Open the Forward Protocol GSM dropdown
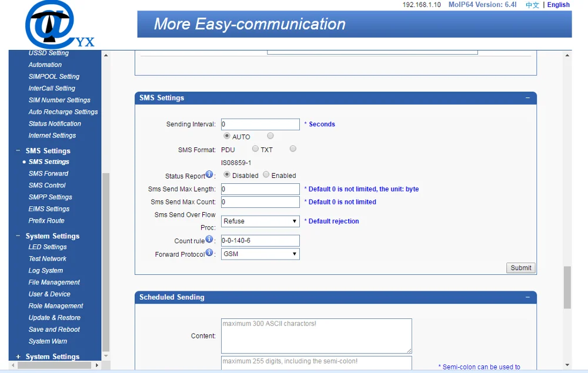Image resolution: width=588 pixels, height=373 pixels. (260, 254)
